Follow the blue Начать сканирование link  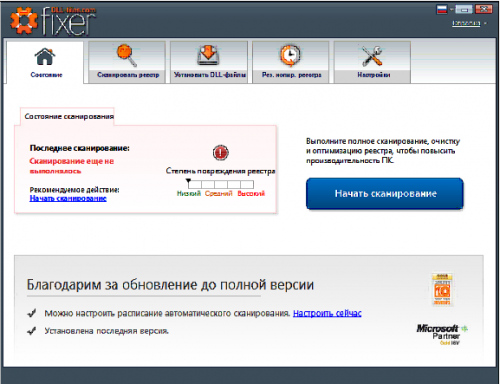pyautogui.click(x=68, y=198)
